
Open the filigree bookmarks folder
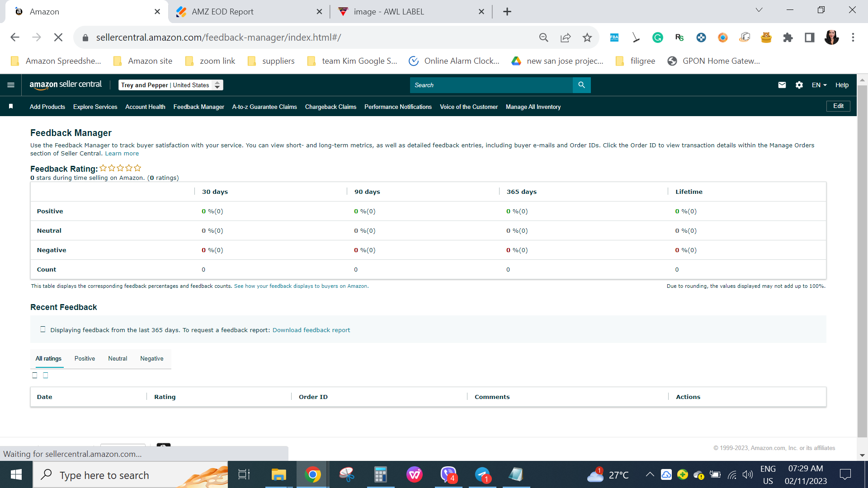[x=635, y=61]
